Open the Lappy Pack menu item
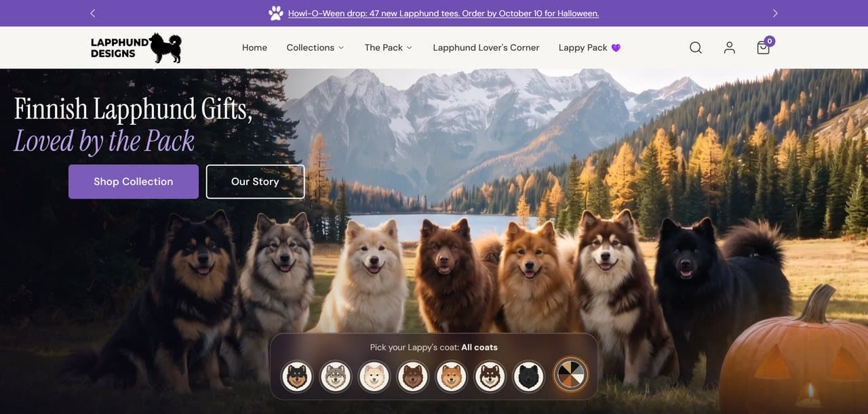The image size is (868, 414). click(589, 47)
